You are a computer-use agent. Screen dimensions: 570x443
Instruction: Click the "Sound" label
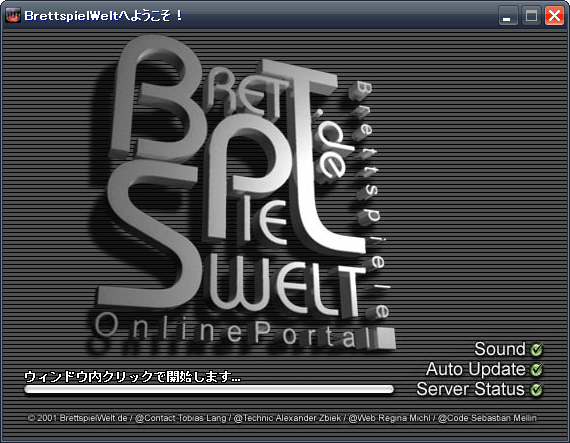pos(500,349)
